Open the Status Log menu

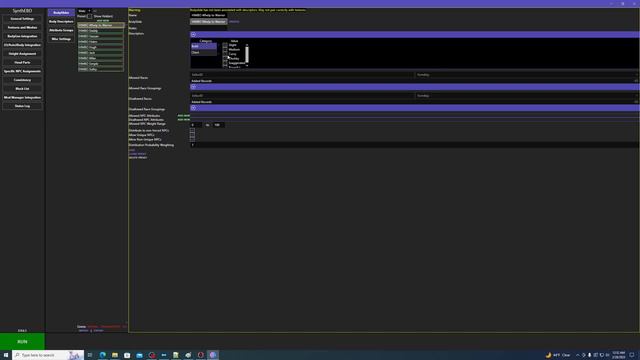tap(22, 106)
